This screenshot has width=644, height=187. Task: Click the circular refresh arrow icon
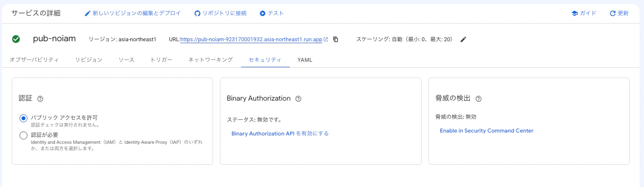click(x=612, y=13)
